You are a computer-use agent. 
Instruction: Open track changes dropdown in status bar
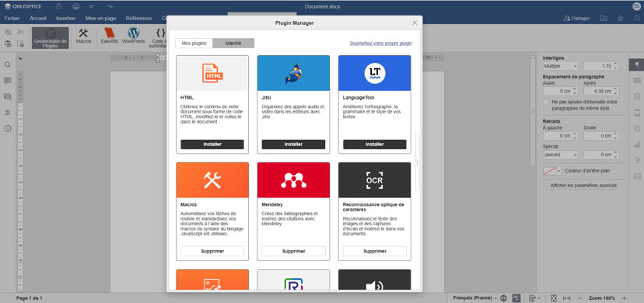(x=534, y=298)
